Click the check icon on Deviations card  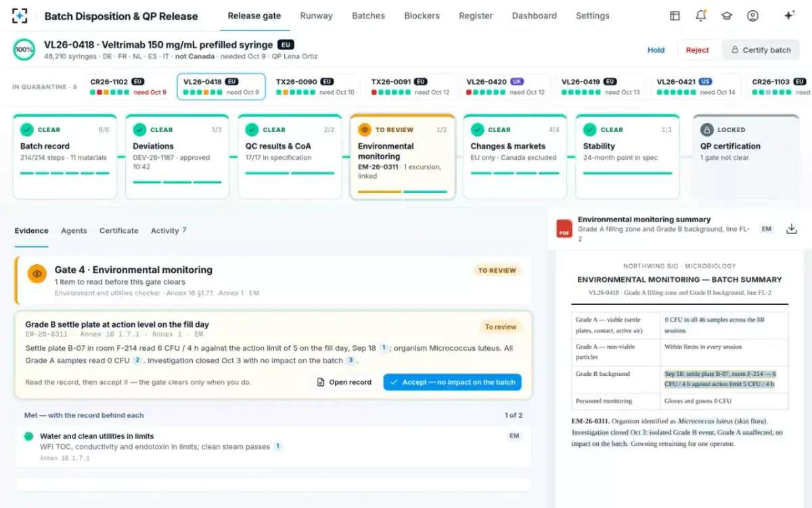click(x=139, y=129)
